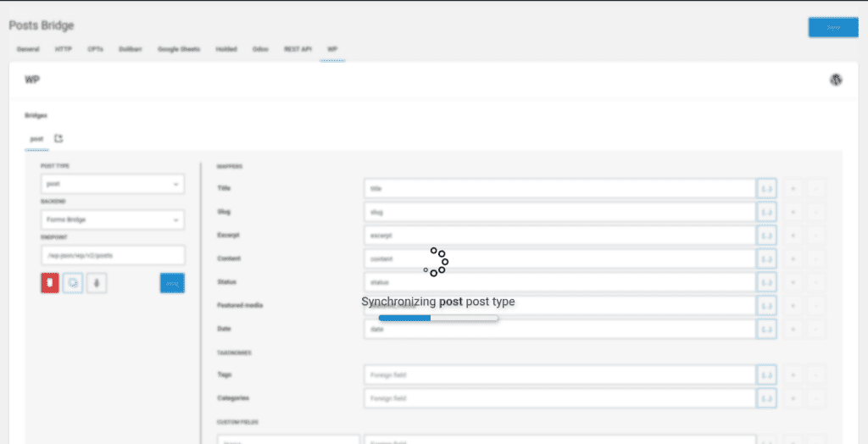This screenshot has width=868, height=444.
Task: Switch to the REST API tab
Action: (298, 49)
